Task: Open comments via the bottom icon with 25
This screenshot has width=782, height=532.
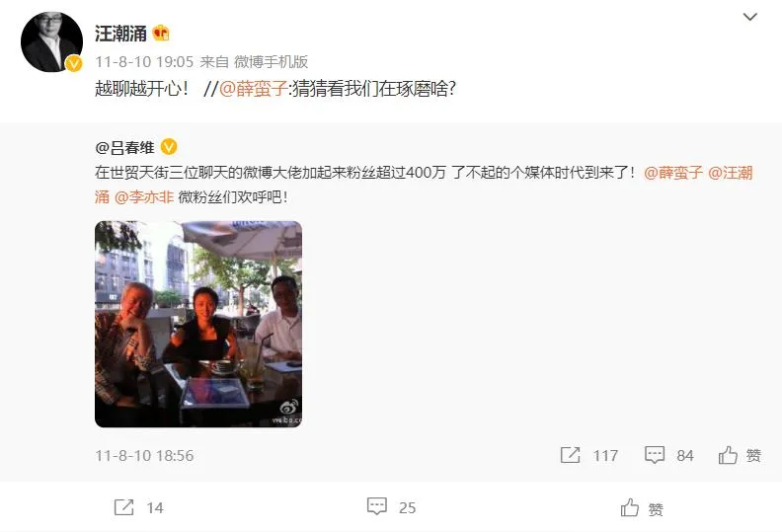Action: point(376,506)
